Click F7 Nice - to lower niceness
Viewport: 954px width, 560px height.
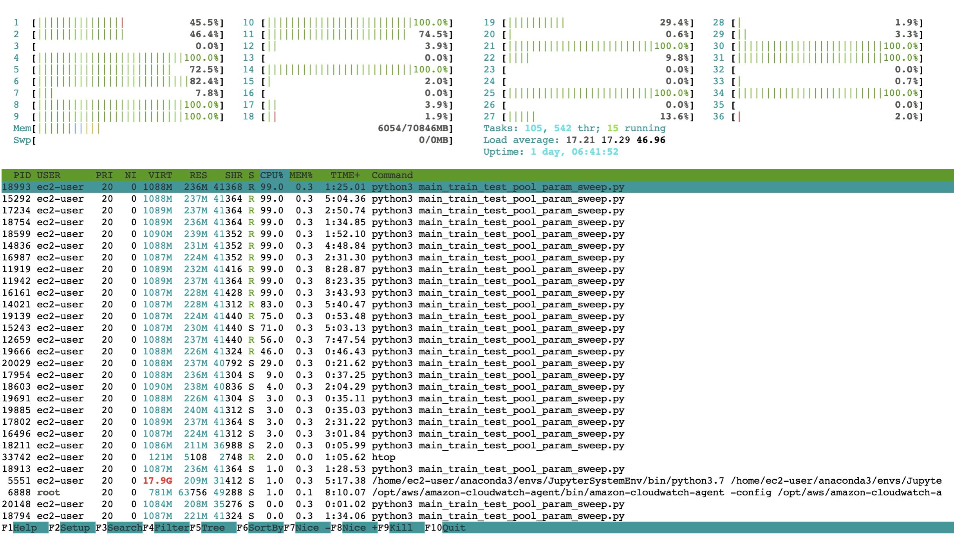click(x=307, y=527)
